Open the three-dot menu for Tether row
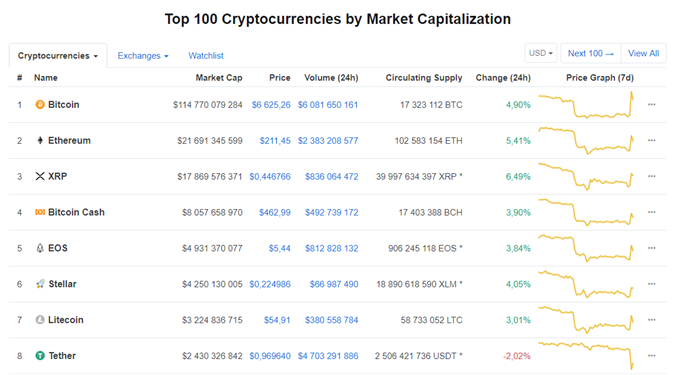 pos(652,356)
